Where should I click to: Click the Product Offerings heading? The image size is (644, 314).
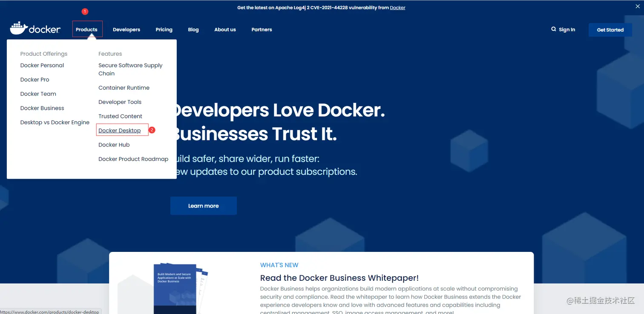44,54
